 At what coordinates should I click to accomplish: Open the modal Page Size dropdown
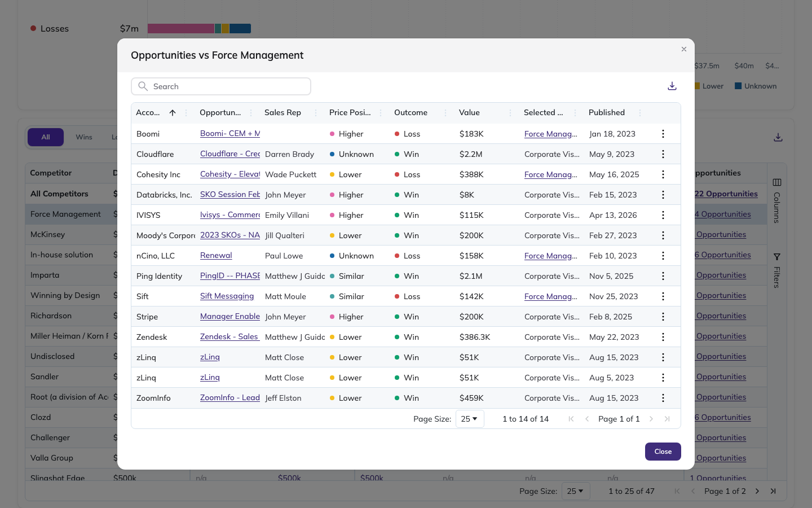pos(470,419)
